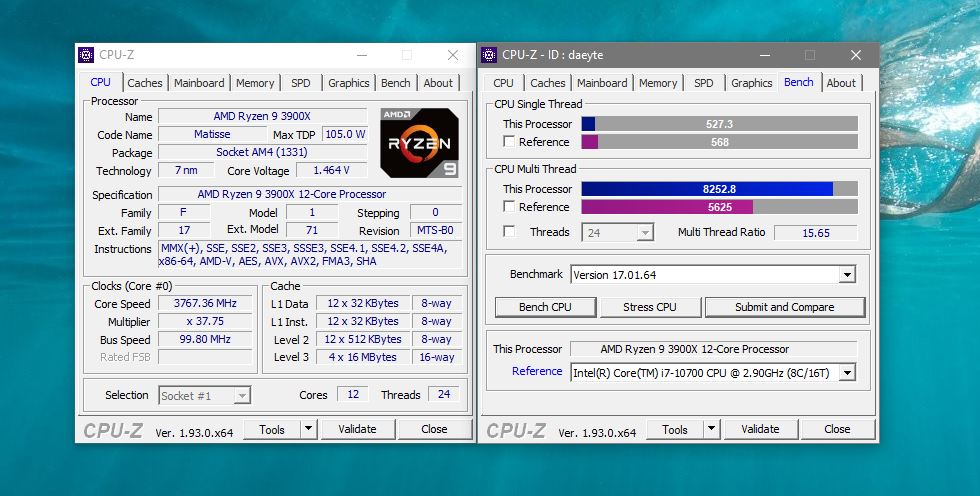Close the daeyte CPU-Z window with X
The width and height of the screenshot is (980, 496).
click(856, 55)
